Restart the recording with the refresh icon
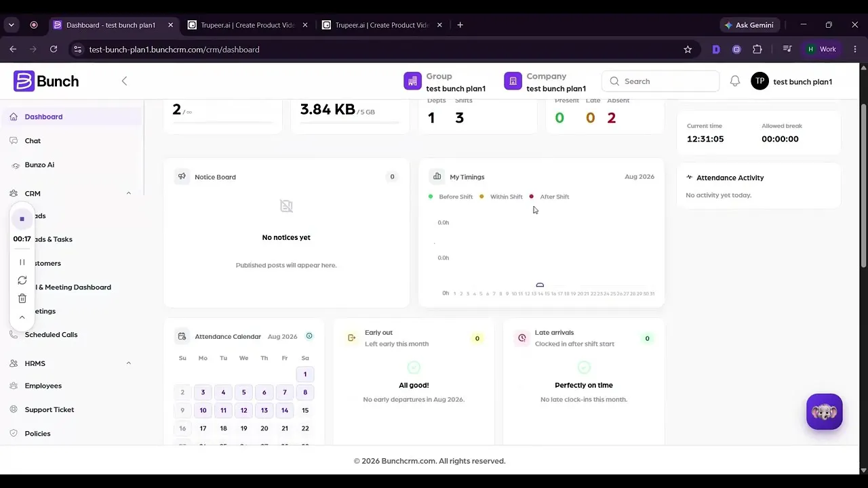Image resolution: width=868 pixels, height=488 pixels. [22, 281]
